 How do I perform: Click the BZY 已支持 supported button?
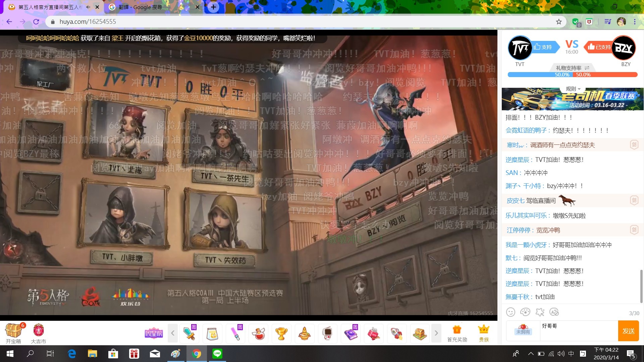tap(599, 47)
